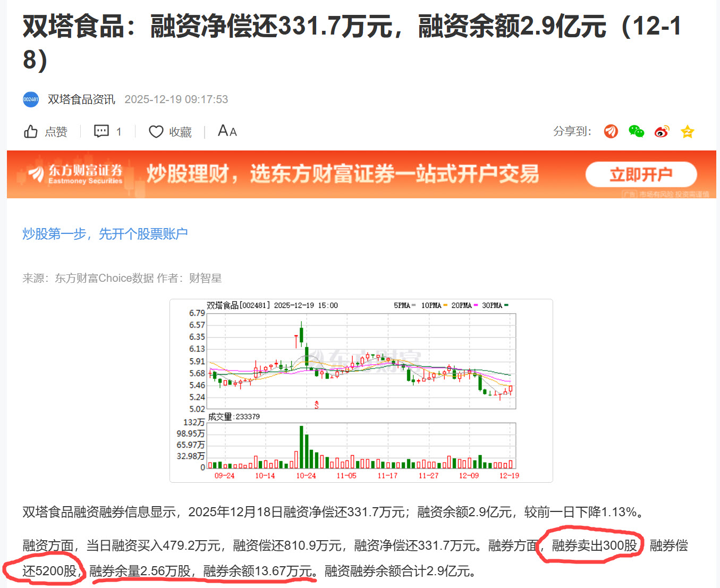Click the 点赞 label
720x588 pixels.
pyautogui.click(x=56, y=132)
